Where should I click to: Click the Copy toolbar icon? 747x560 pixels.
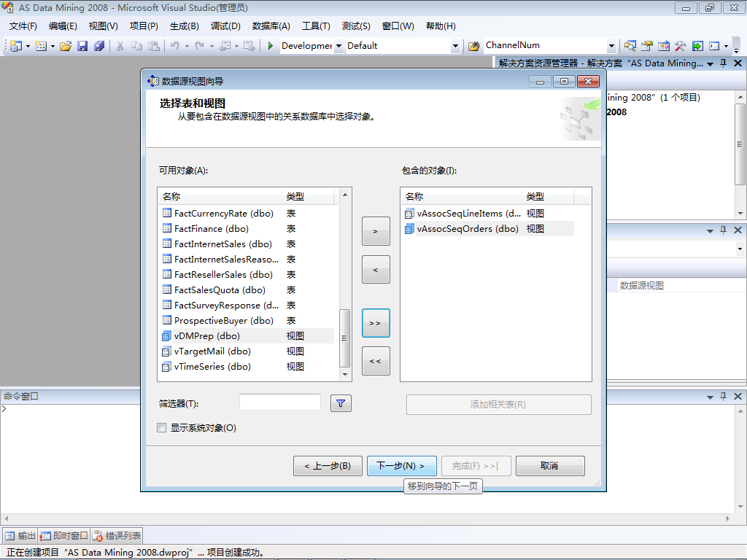click(x=136, y=46)
